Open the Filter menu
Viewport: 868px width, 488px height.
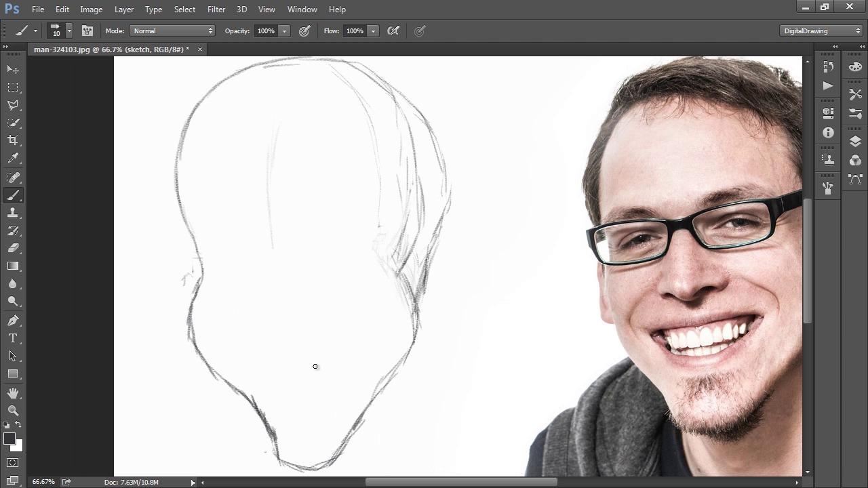click(x=216, y=9)
